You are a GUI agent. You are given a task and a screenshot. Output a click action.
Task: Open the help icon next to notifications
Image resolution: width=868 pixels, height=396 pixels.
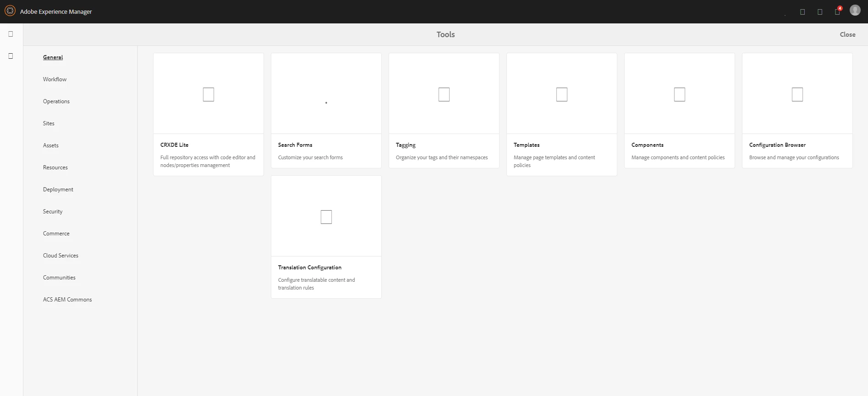point(820,12)
